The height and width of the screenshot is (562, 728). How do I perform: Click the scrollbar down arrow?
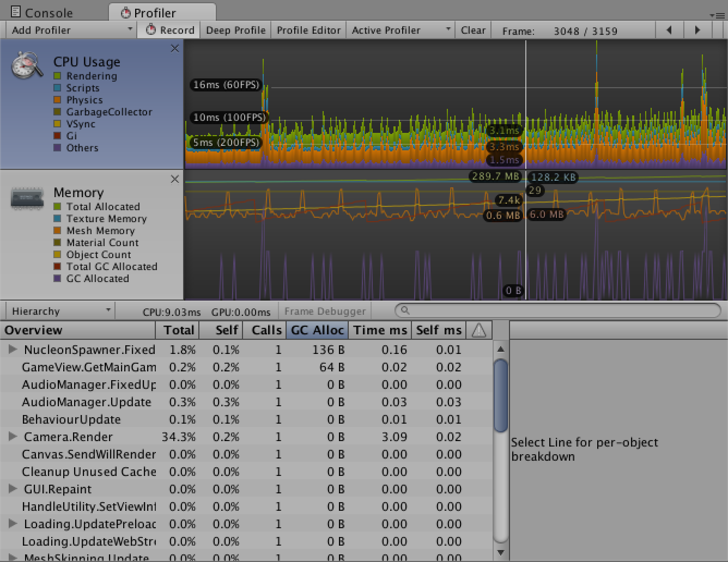501,552
